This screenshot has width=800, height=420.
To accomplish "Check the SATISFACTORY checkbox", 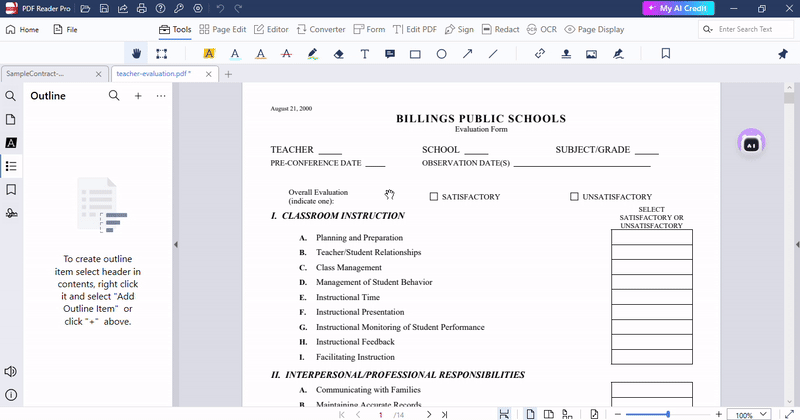I will pos(434,196).
